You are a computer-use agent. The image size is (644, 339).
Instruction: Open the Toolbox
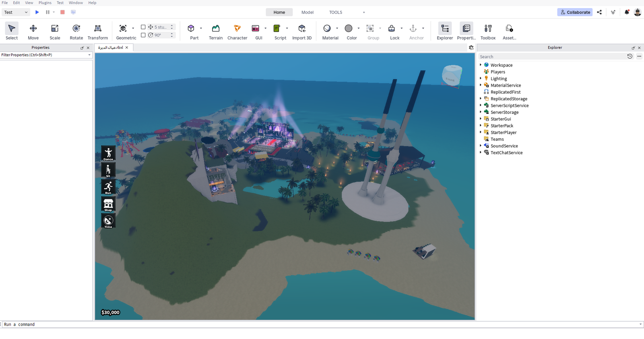[x=488, y=31]
